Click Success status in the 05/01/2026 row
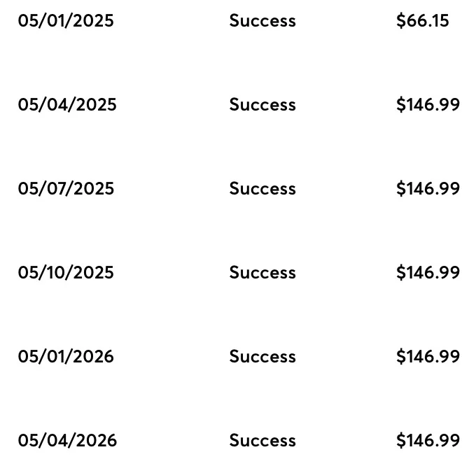This screenshot has height=473, width=476. pyautogui.click(x=262, y=357)
